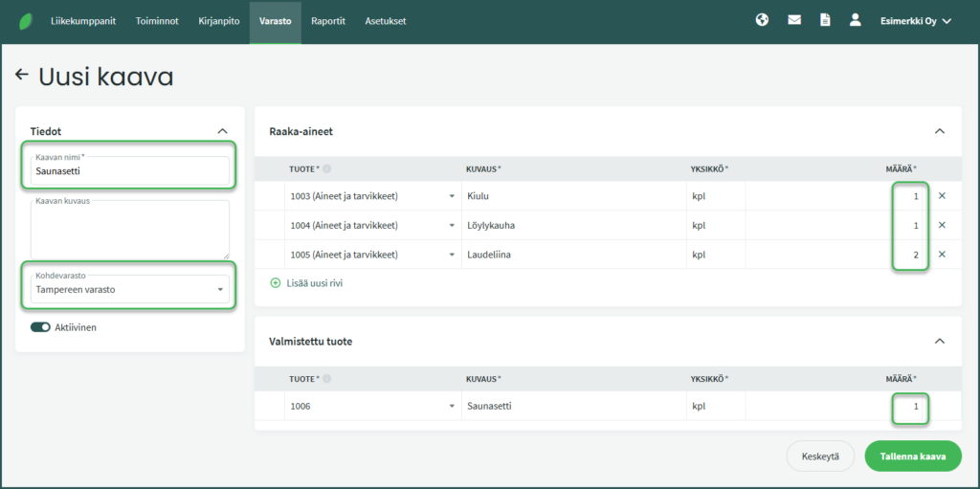Open the envelope messages icon

794,20
